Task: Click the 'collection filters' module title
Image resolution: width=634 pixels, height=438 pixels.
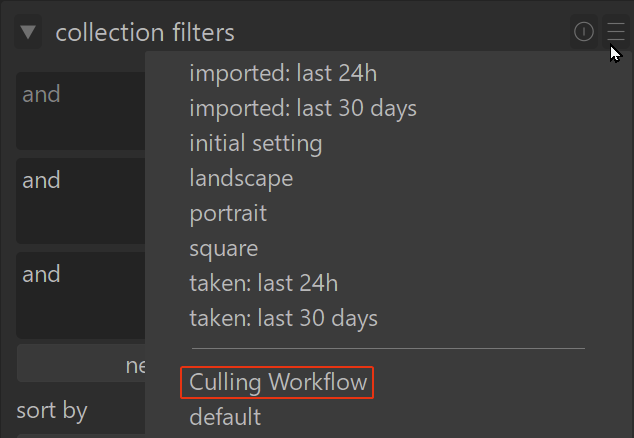Action: pos(145,33)
